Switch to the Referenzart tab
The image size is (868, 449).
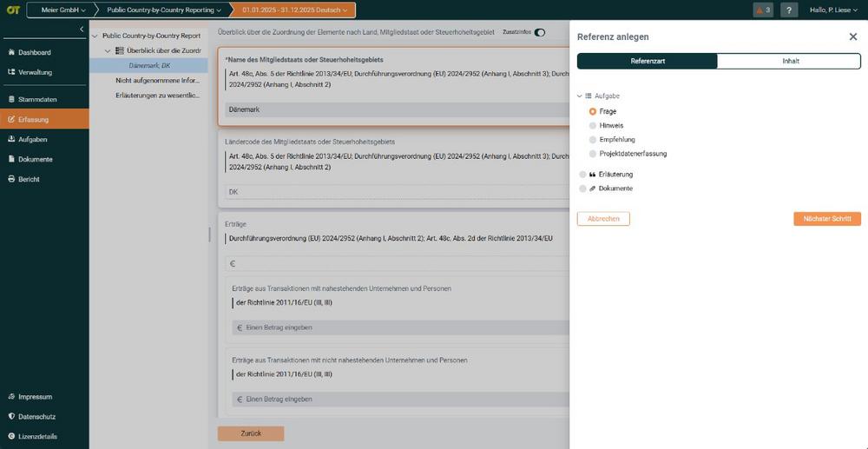click(648, 61)
